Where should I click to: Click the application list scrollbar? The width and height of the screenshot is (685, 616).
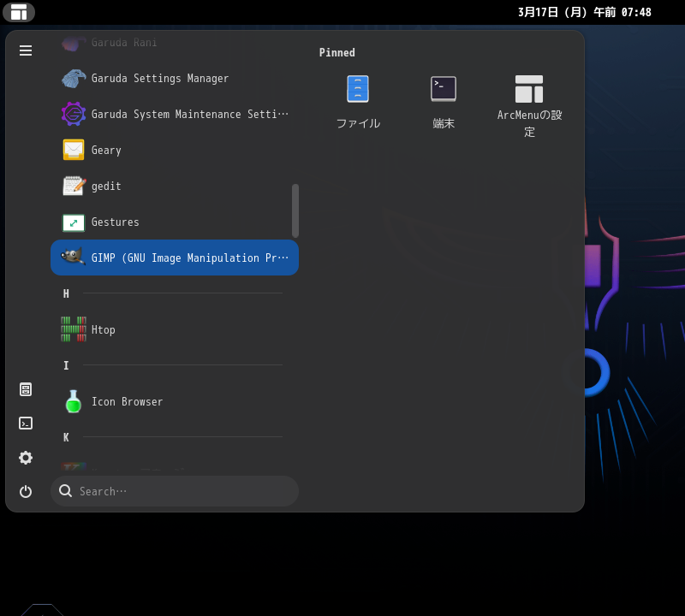click(x=295, y=210)
